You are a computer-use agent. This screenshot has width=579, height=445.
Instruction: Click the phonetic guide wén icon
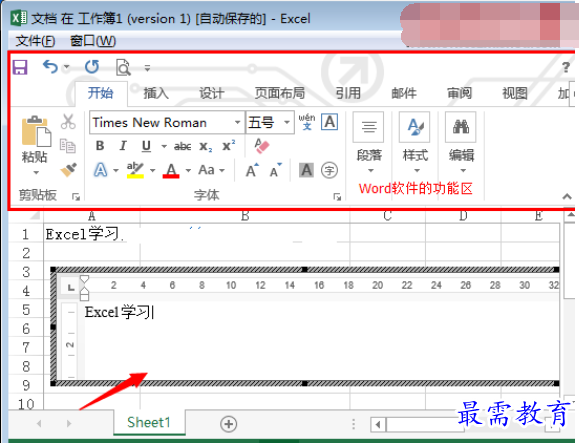coord(307,122)
